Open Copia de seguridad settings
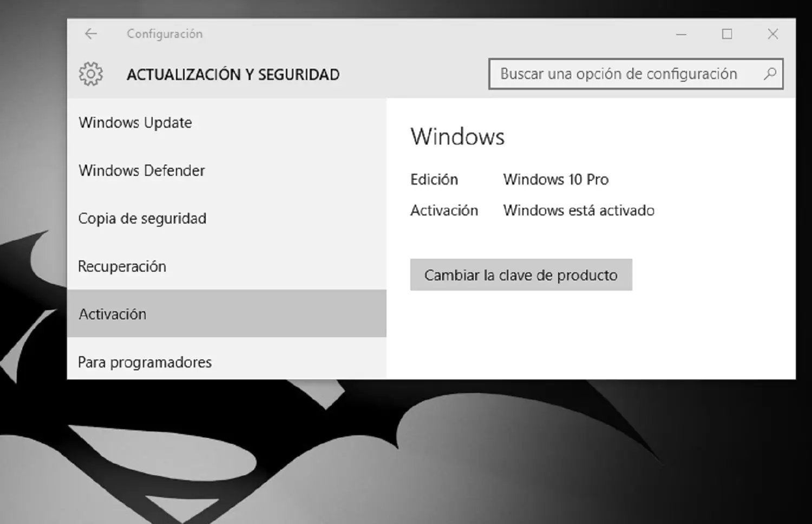This screenshot has height=524, width=812. click(227, 218)
